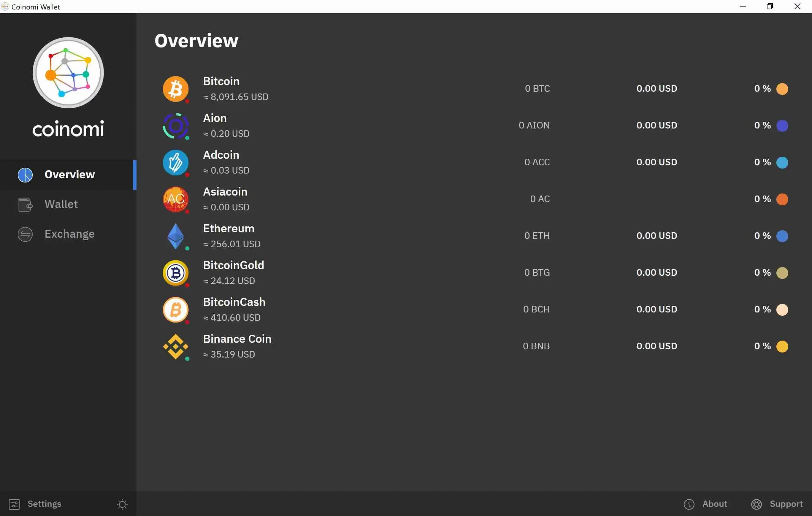Click the Coinomi logo in sidebar
The width and height of the screenshot is (812, 516).
[x=68, y=72]
